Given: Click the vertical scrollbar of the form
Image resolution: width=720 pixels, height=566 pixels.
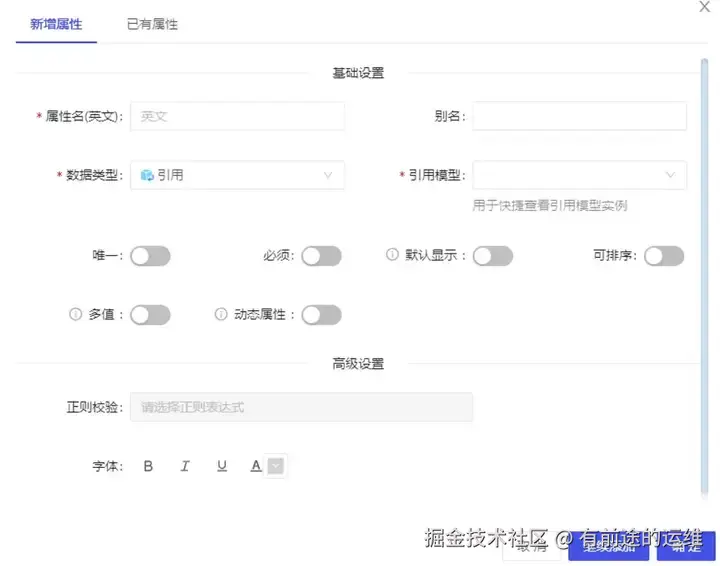Looking at the screenshot, I should pyautogui.click(x=704, y=275).
